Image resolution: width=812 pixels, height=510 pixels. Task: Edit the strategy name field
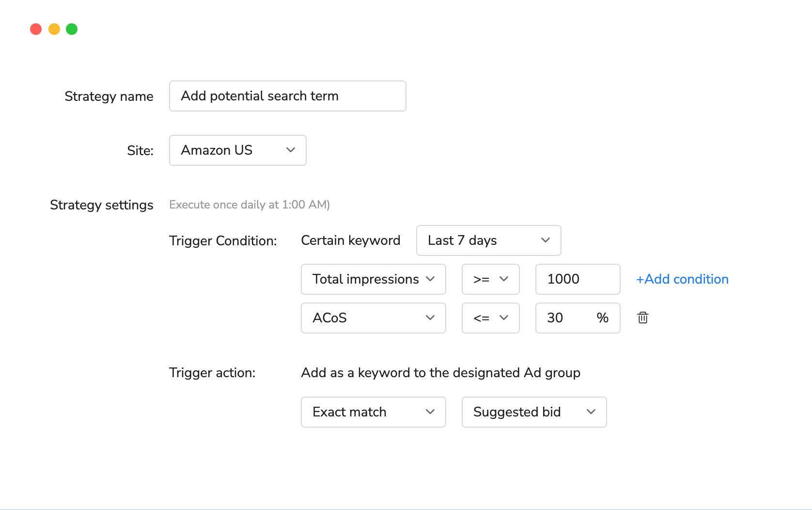click(287, 96)
